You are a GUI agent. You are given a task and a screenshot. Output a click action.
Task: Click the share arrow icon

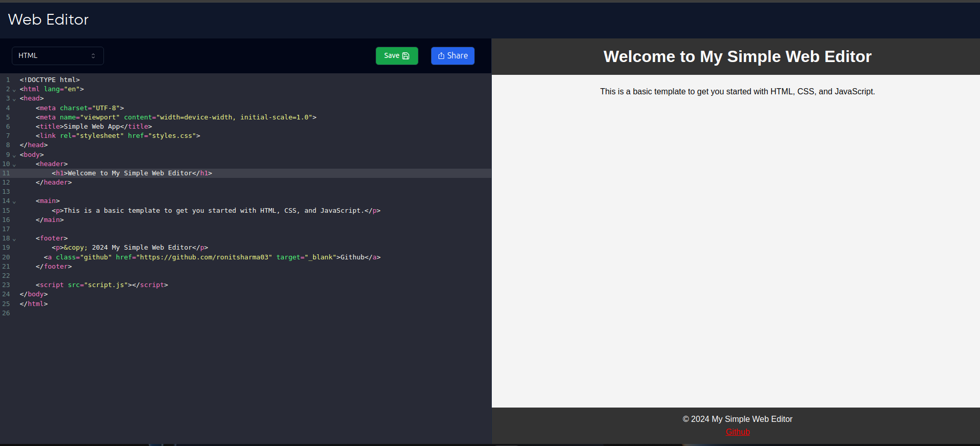tap(441, 56)
